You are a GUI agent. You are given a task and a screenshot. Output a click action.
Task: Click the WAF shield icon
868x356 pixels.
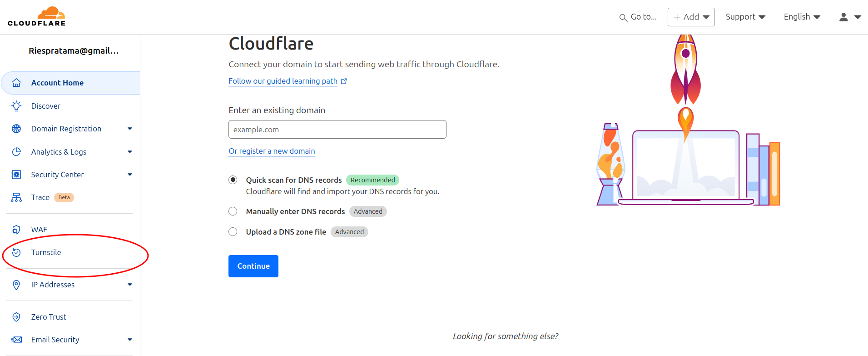[x=16, y=230]
